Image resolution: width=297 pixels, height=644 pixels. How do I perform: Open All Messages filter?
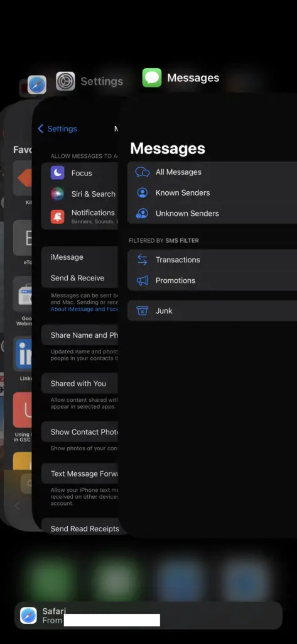pos(212,172)
